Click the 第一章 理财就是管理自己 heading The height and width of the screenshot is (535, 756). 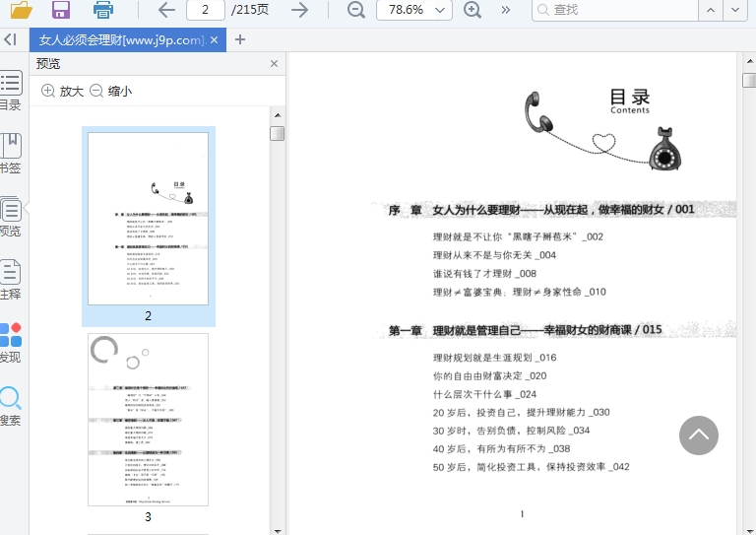[525, 330]
